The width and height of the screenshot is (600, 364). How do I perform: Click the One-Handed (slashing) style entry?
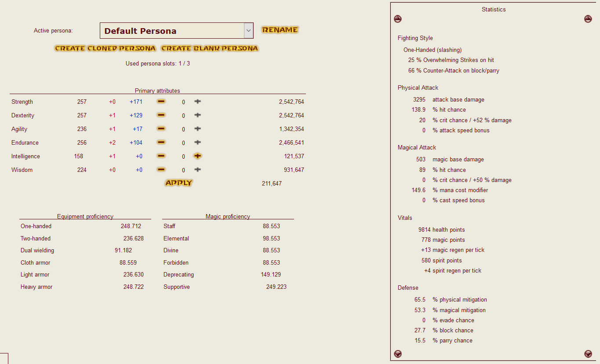pos(433,50)
